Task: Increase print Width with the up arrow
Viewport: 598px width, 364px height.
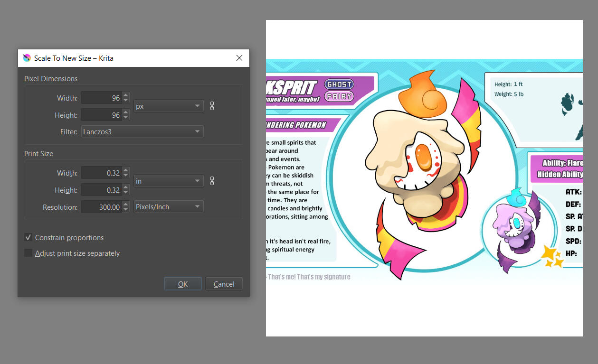Action: pos(126,170)
